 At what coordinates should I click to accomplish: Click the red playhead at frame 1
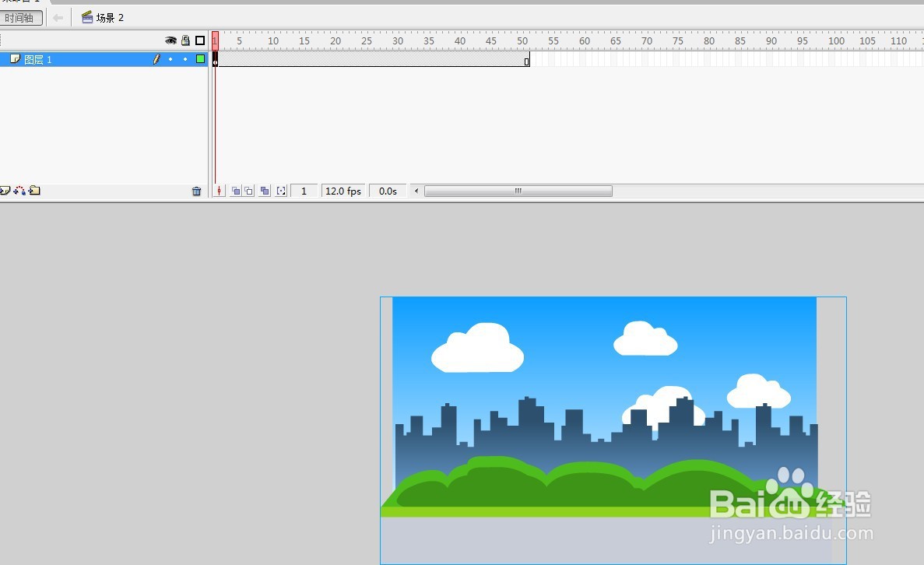pos(215,40)
